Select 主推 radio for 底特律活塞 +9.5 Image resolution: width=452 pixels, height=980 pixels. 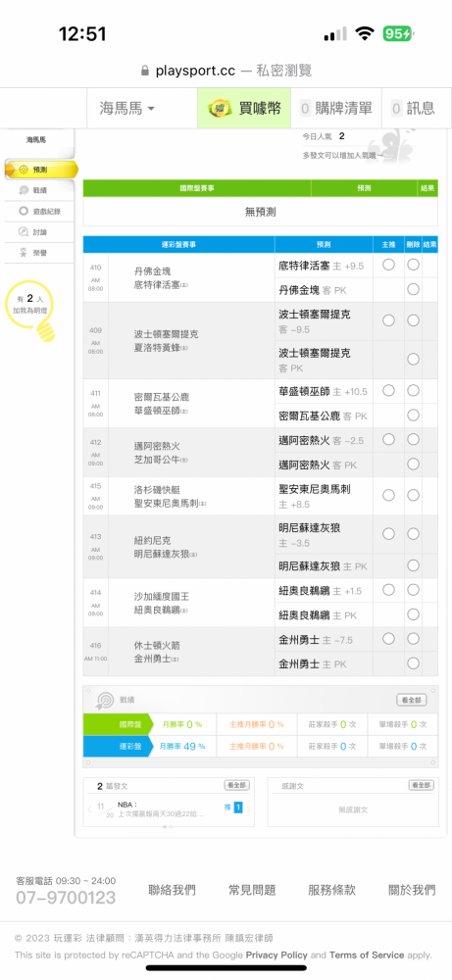[388, 265]
